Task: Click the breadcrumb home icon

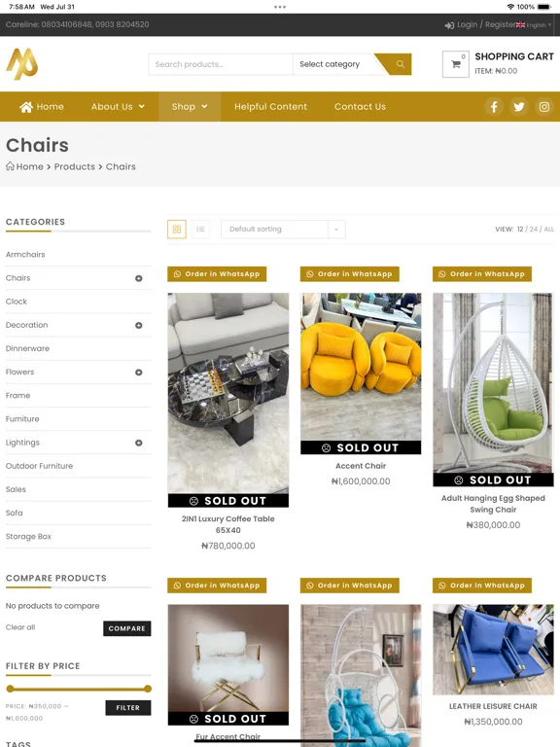Action: (10, 165)
